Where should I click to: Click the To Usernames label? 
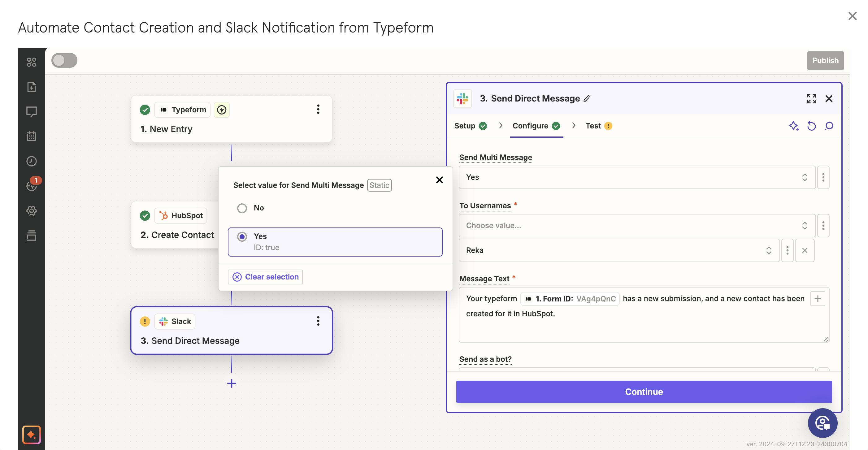(485, 206)
